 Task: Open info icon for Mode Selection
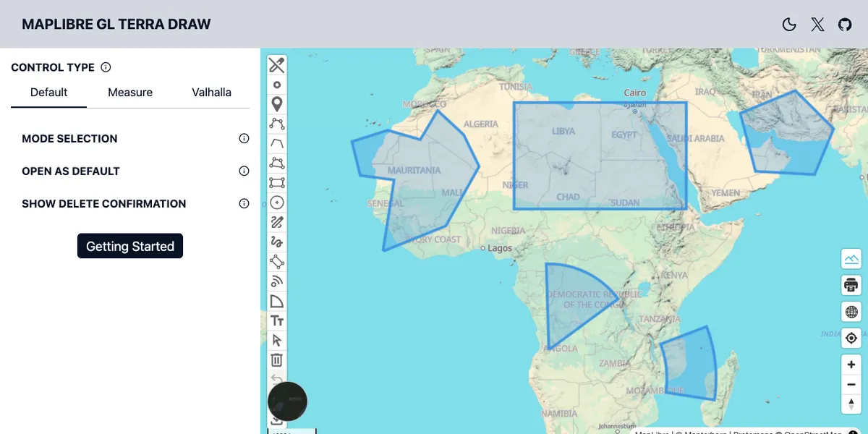point(244,138)
